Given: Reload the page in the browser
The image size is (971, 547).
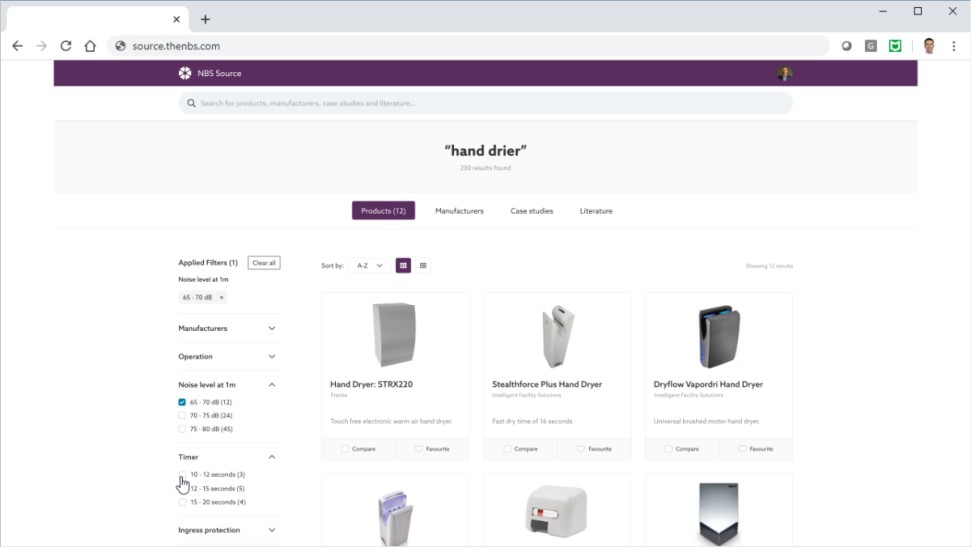Looking at the screenshot, I should [66, 46].
